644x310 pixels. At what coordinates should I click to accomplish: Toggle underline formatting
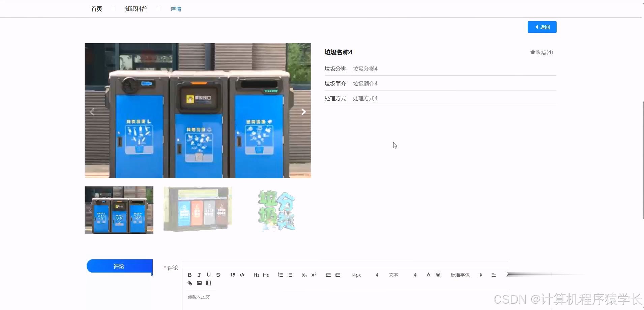pyautogui.click(x=209, y=275)
